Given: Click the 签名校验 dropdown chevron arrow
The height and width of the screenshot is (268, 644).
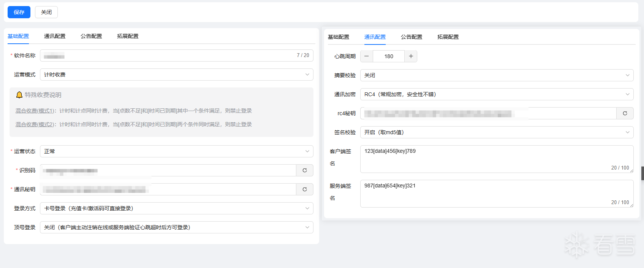Looking at the screenshot, I should [x=628, y=132].
